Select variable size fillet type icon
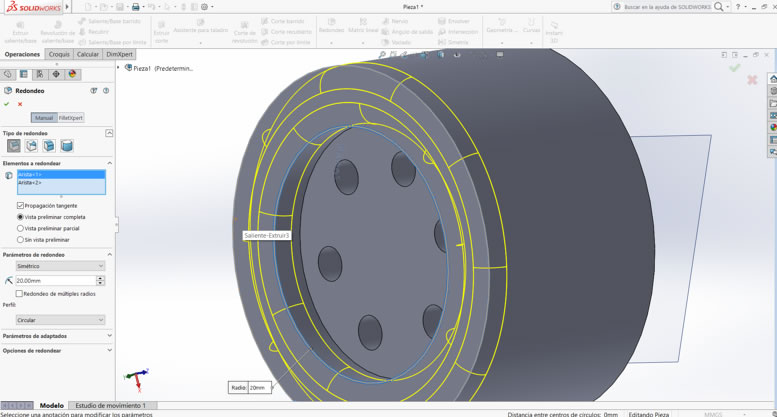The image size is (777, 417). (x=31, y=146)
